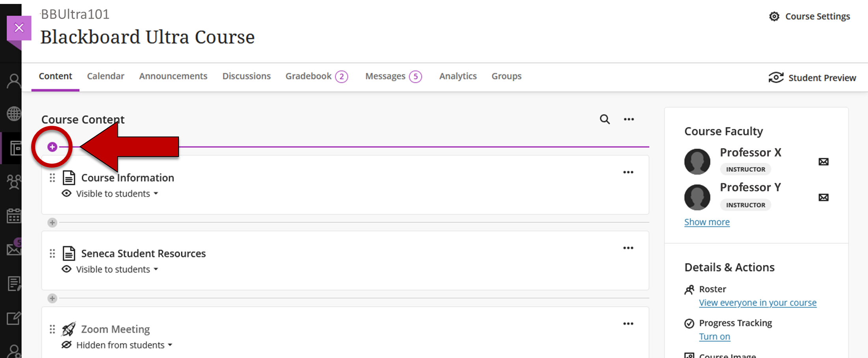
Task: Click Professor Y name
Action: point(751,187)
